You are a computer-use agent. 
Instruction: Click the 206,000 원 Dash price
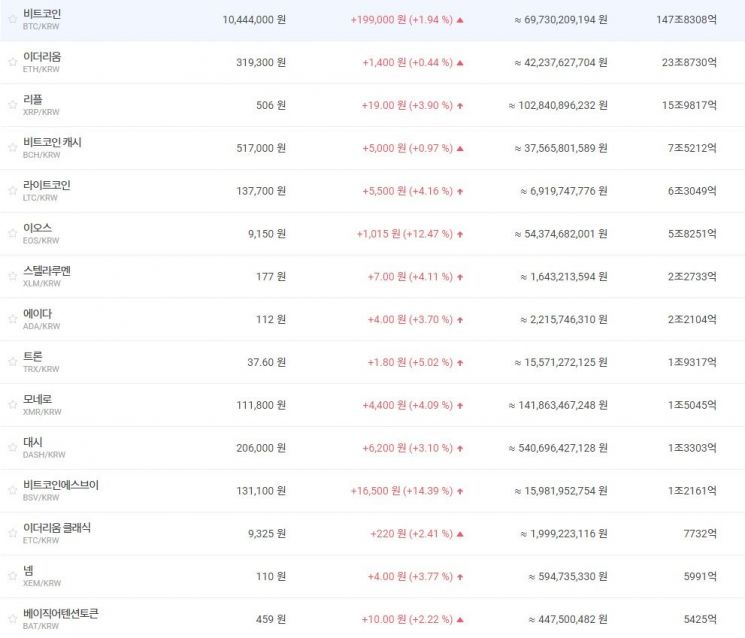coord(261,448)
